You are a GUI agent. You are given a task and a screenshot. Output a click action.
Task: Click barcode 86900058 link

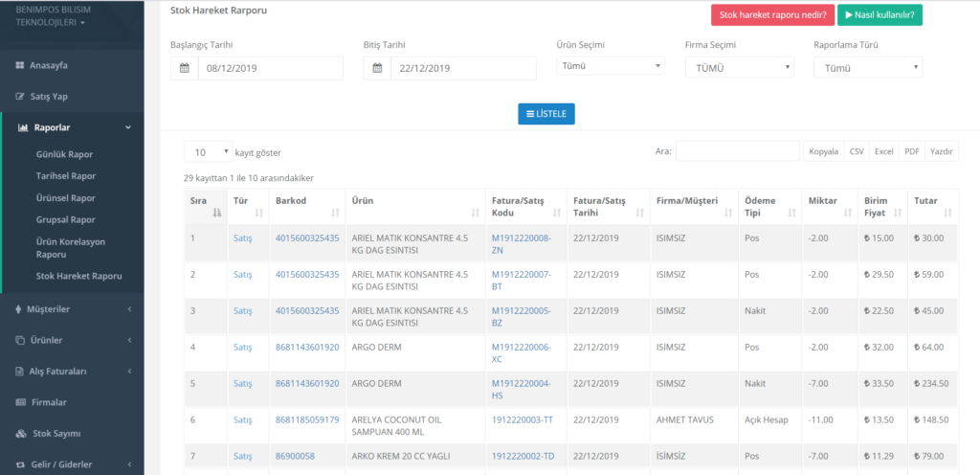tap(295, 456)
